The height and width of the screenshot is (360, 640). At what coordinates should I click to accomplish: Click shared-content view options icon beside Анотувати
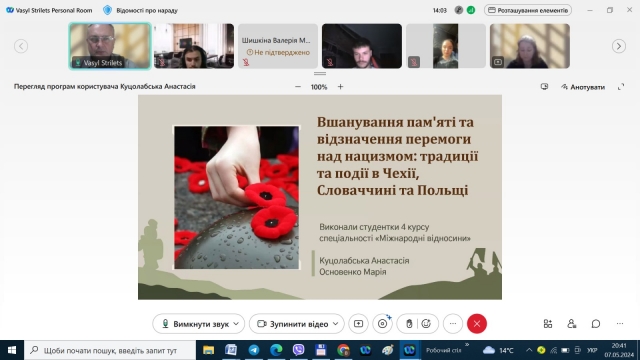(544, 87)
